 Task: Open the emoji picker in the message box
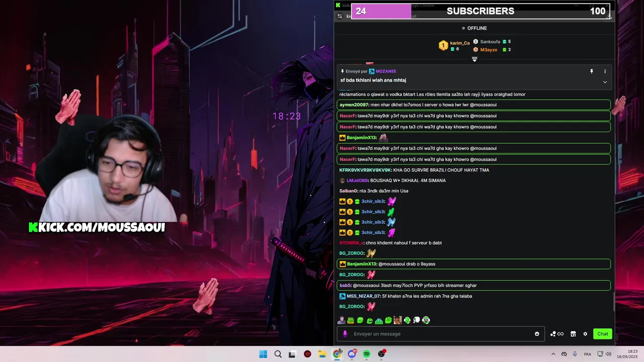click(537, 334)
